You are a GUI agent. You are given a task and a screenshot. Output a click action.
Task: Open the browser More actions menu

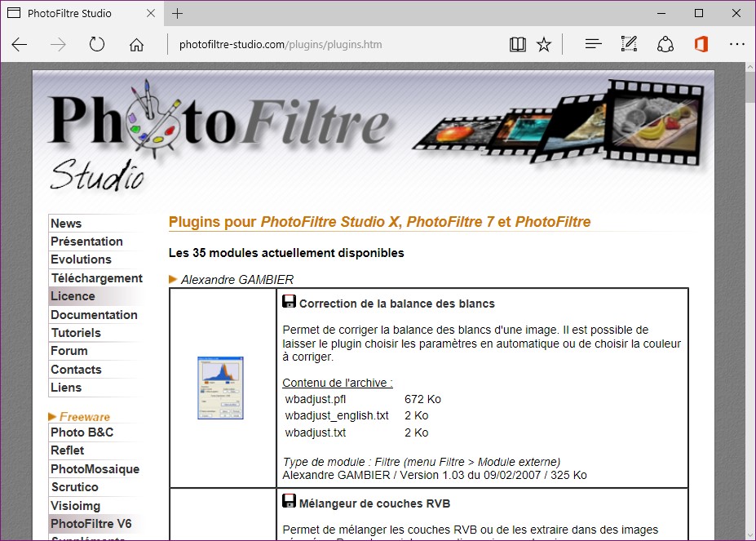click(736, 44)
